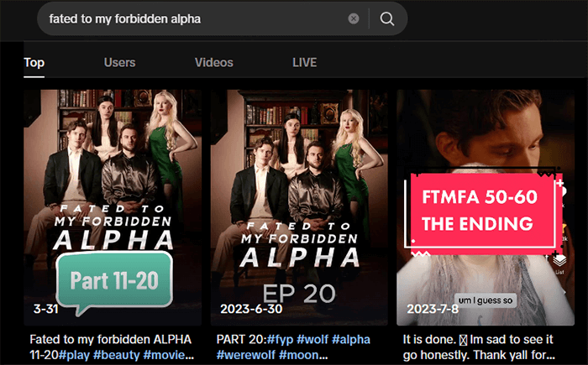Click the date label '2023-7-8'
The image size is (588, 365).
pos(433,309)
